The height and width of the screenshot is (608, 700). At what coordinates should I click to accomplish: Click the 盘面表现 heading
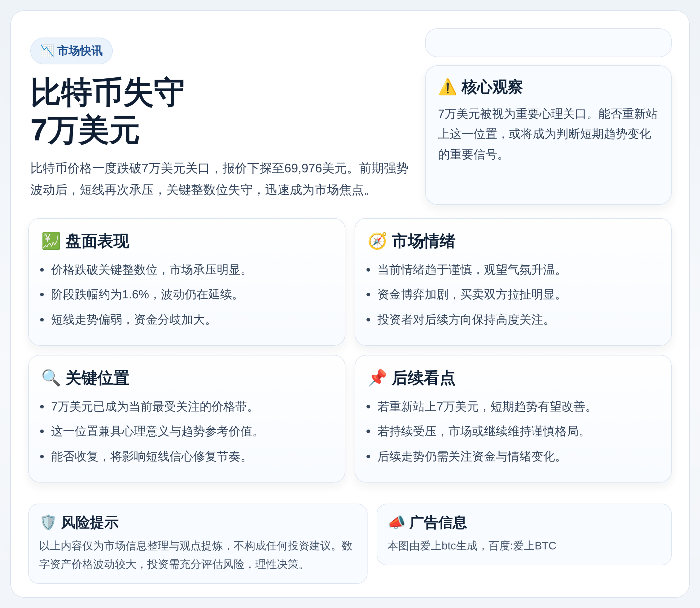coord(97,241)
